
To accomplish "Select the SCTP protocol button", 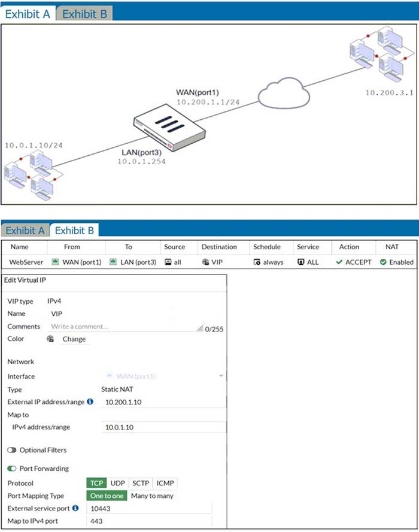I will [x=140, y=483].
